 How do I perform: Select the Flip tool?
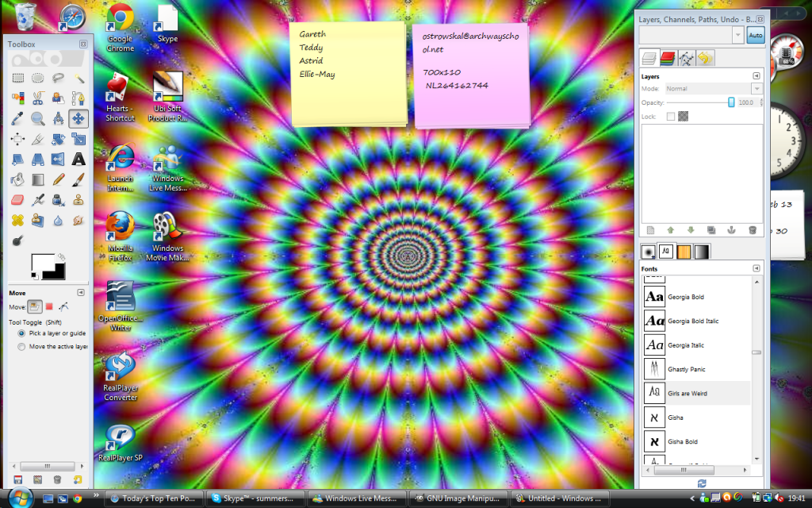(58, 159)
